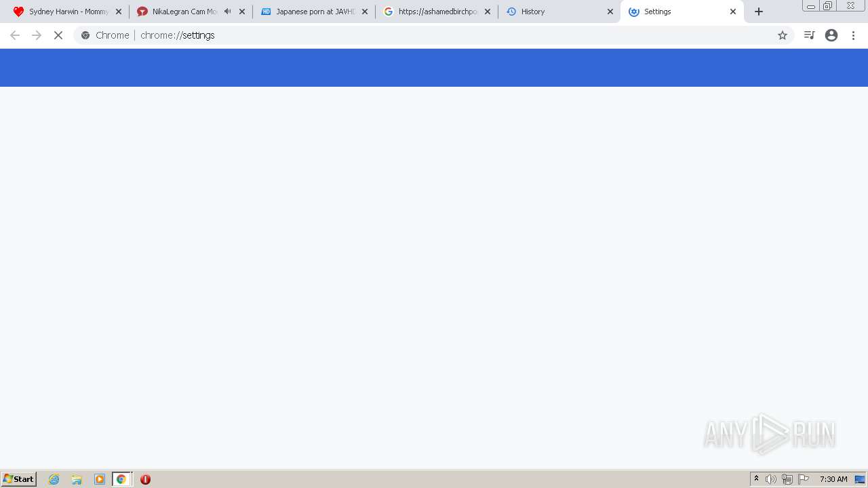Viewport: 868px width, 488px height.
Task: Close the Sydney Harwin tab
Action: [x=119, y=12]
